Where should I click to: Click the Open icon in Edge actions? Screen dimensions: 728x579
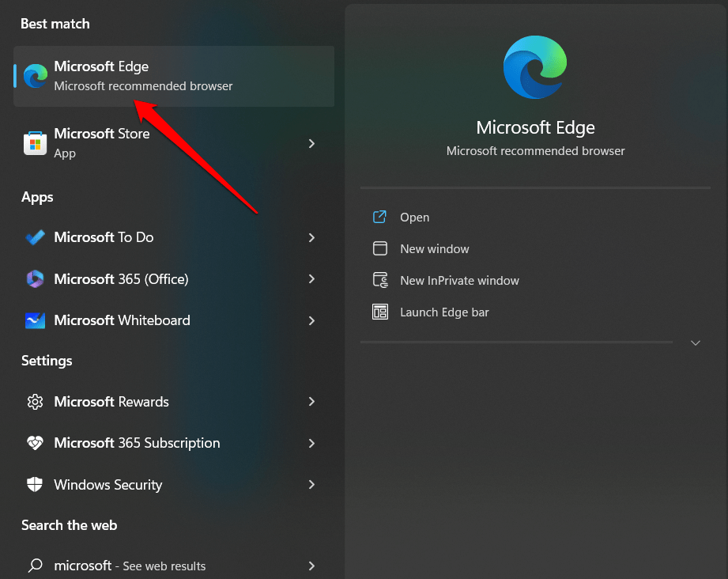(x=379, y=217)
